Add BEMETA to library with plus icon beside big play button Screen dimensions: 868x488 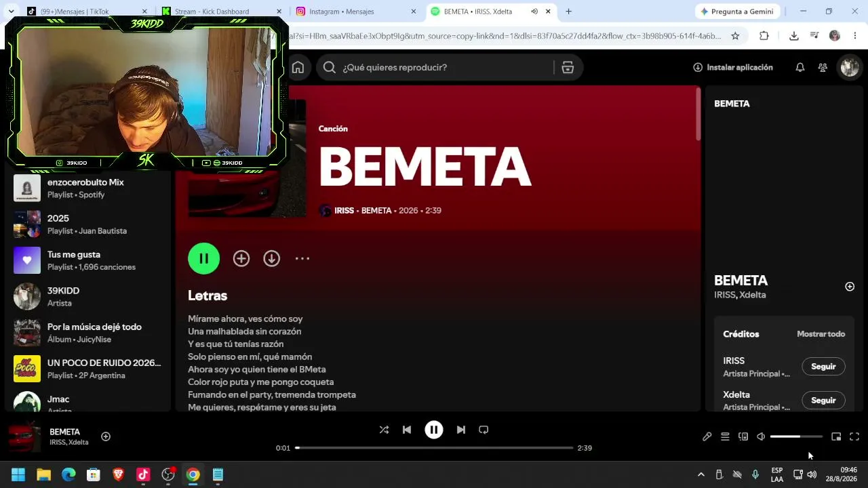pos(241,258)
